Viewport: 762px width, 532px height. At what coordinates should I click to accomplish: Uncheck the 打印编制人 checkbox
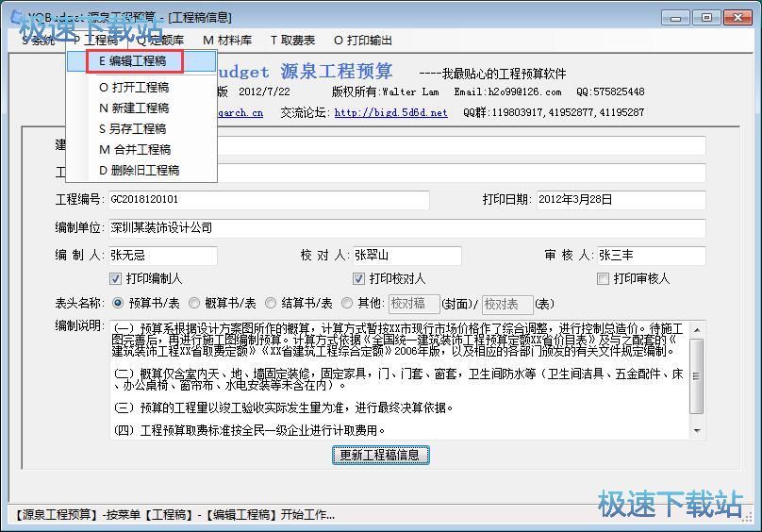click(116, 279)
